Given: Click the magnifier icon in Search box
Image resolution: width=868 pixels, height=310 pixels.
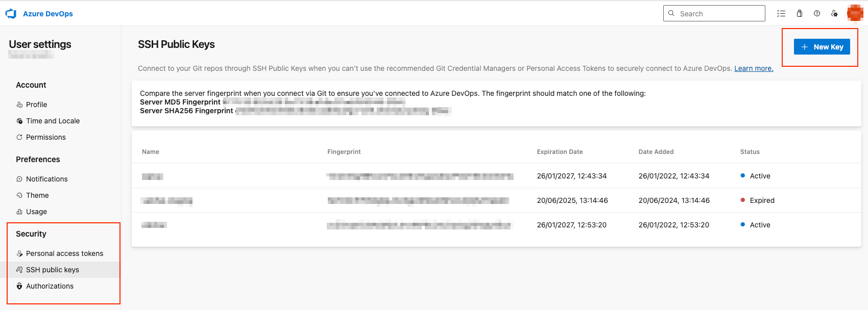Looking at the screenshot, I should pyautogui.click(x=671, y=13).
